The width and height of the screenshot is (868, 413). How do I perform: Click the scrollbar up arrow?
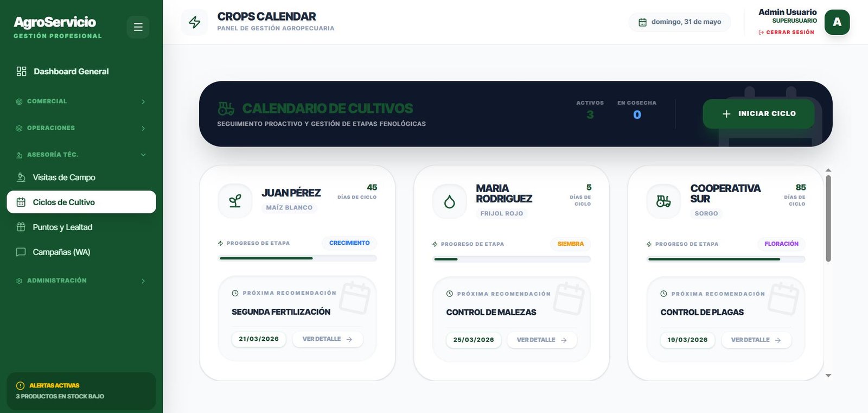pos(828,170)
